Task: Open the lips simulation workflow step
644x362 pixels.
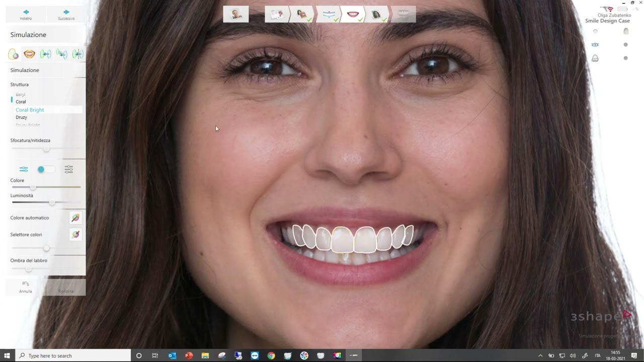Action: [x=353, y=14]
